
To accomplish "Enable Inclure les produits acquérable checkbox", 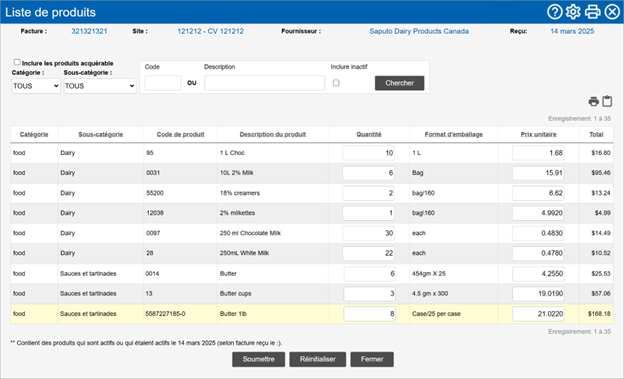I will 17,62.
